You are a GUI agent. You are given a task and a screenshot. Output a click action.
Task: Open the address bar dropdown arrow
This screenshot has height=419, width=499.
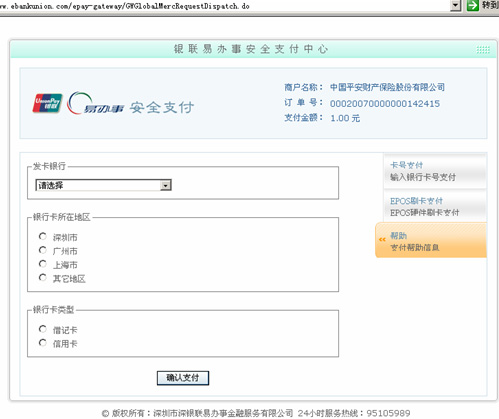tap(456, 6)
